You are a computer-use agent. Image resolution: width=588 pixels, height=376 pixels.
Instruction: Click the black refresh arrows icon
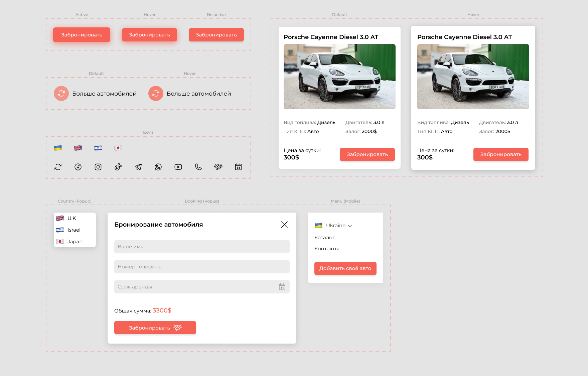click(x=58, y=167)
